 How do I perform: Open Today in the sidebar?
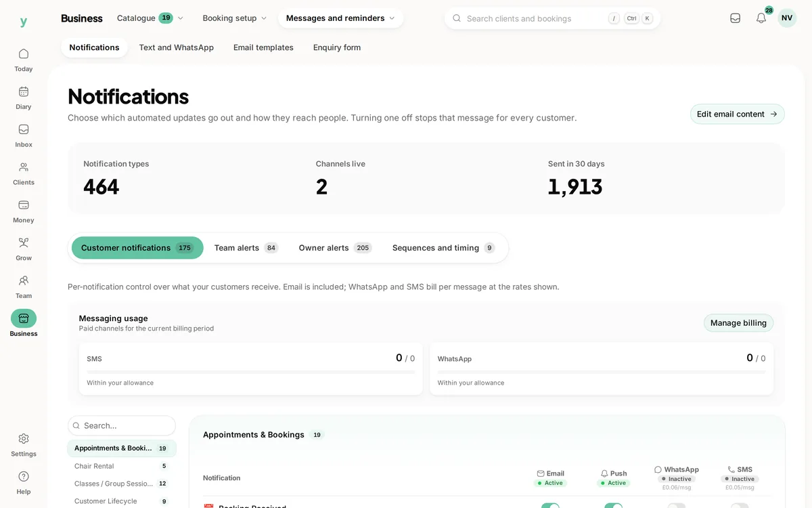coord(24,60)
